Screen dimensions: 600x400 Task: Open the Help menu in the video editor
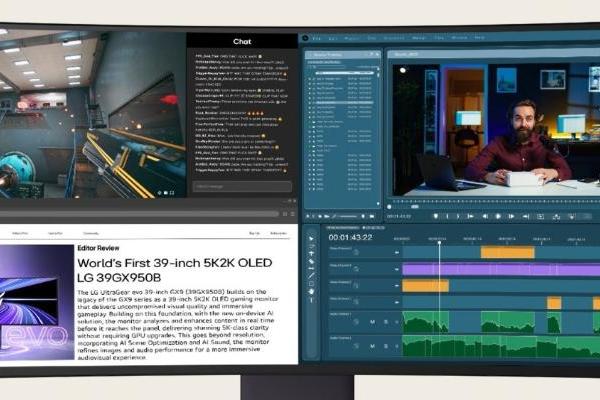pyautogui.click(x=480, y=38)
